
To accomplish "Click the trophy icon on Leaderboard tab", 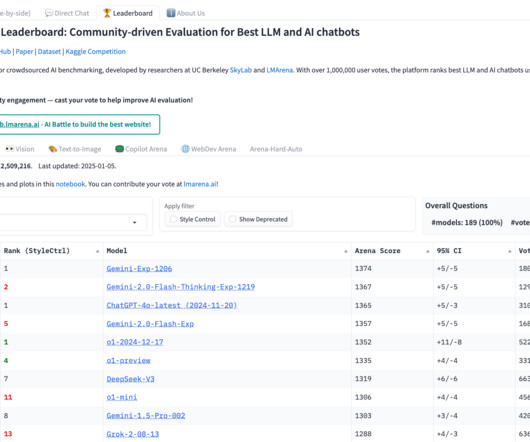I will pyautogui.click(x=107, y=13).
